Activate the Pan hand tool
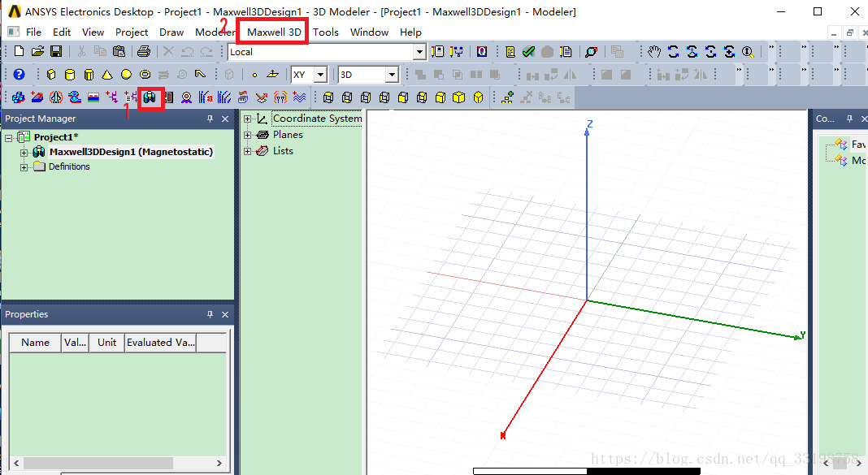Viewport: 868px width, 475px height. [655, 52]
